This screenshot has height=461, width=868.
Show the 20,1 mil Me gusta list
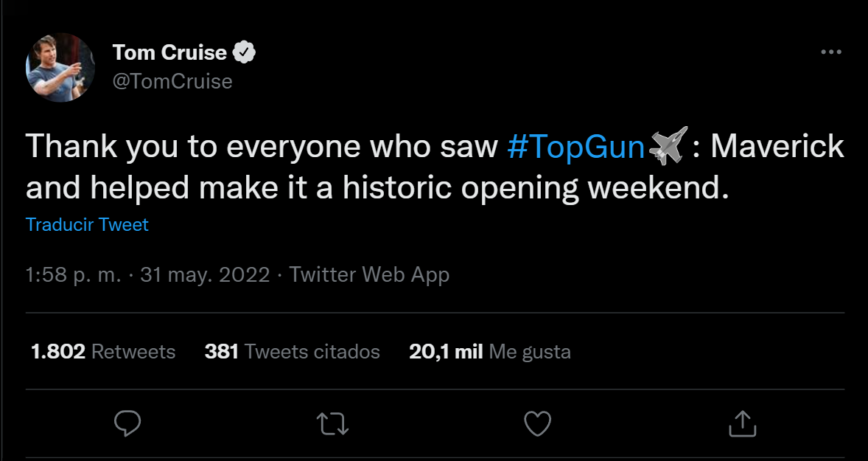click(489, 352)
